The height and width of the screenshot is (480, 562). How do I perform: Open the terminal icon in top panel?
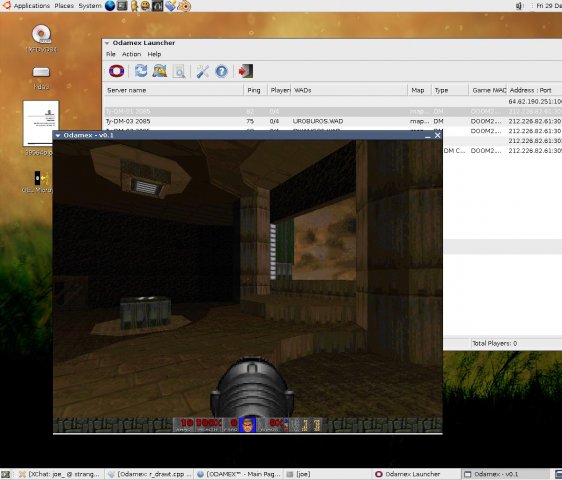(x=122, y=6)
